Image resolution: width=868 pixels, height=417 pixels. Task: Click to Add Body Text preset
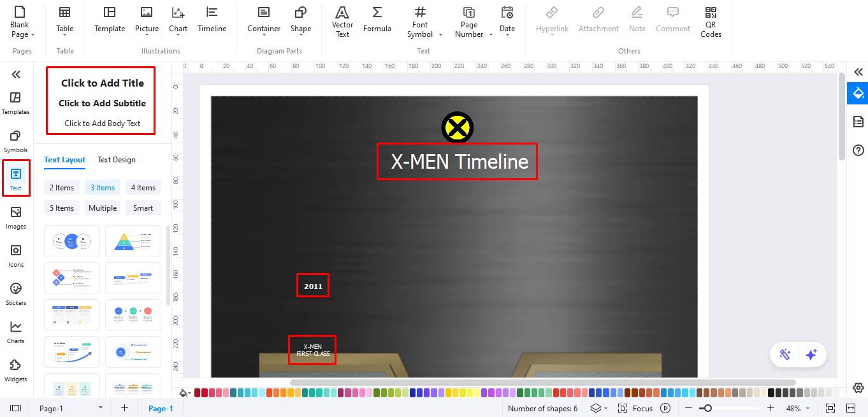(103, 124)
